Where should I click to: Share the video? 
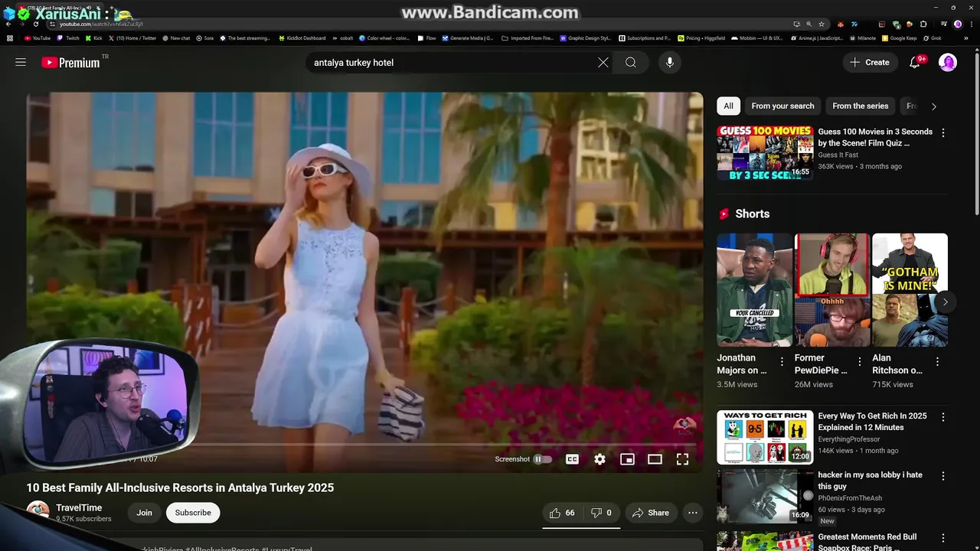[650, 513]
